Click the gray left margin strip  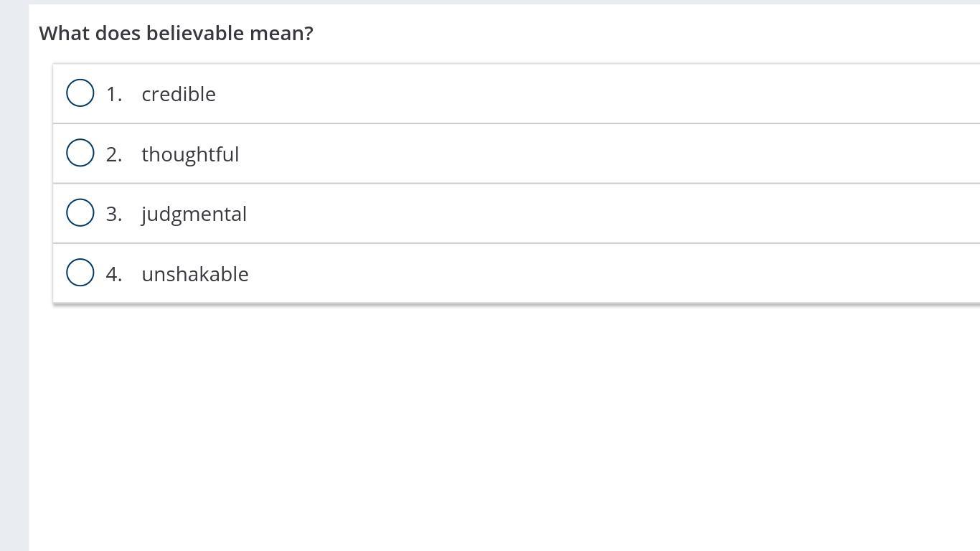click(14, 287)
